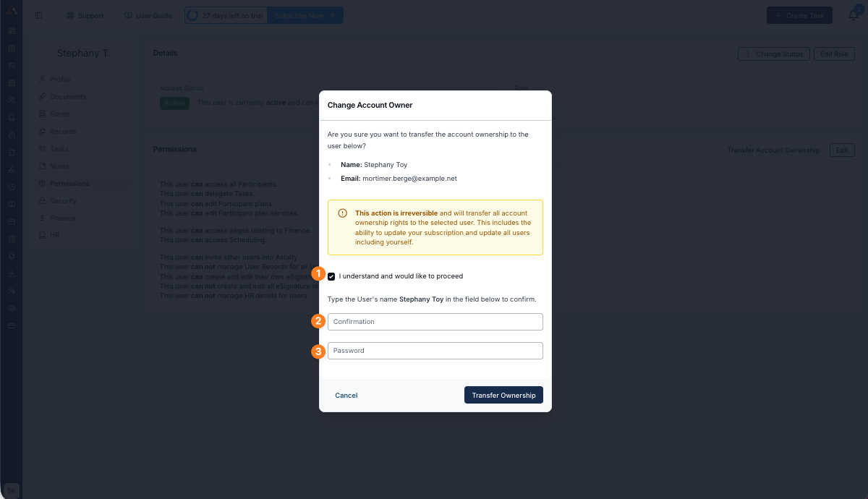Click the dashboard grid icon in sidebar
The image size is (868, 499).
tap(12, 31)
